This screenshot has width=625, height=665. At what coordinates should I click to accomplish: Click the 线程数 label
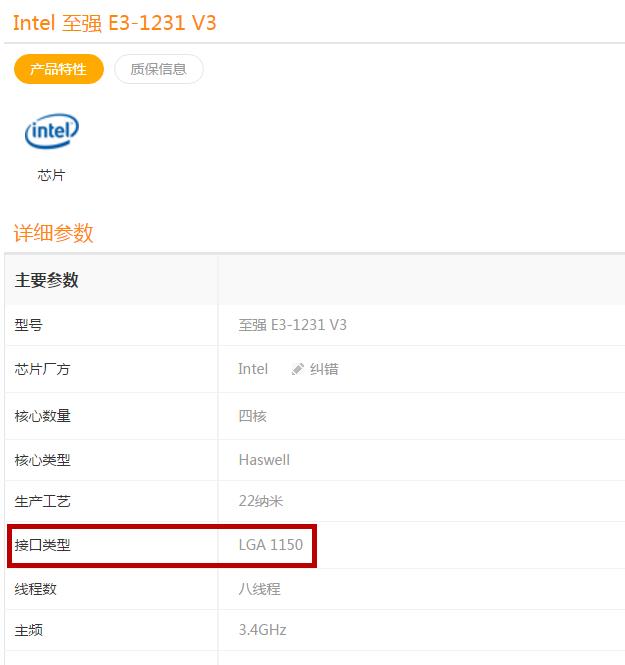pyautogui.click(x=36, y=589)
